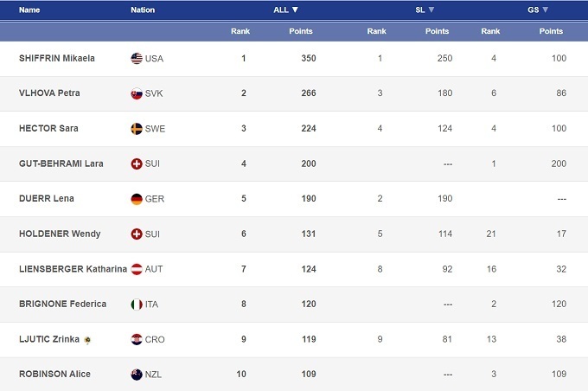Click the Switzerland flag next to Holdener

tap(136, 234)
